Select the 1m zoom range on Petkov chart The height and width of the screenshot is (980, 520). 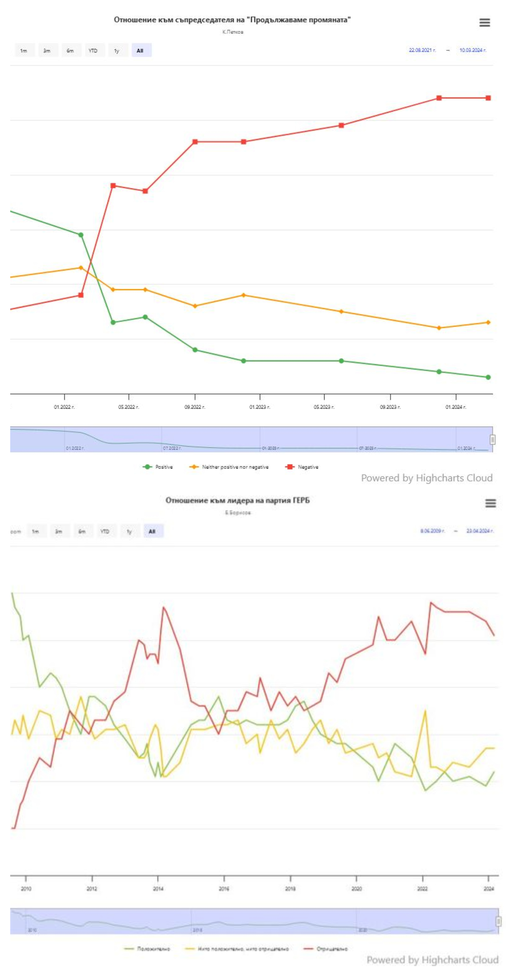tap(24, 51)
